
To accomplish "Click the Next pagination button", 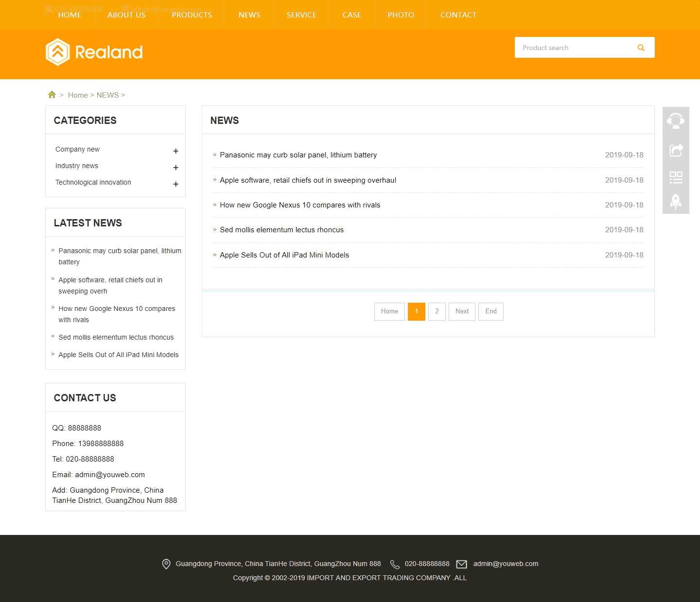I will (x=462, y=311).
